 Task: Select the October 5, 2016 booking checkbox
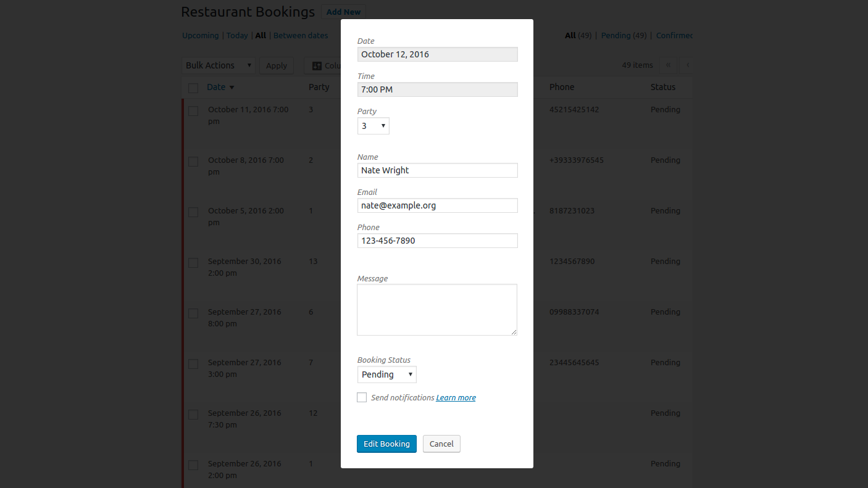(x=193, y=212)
